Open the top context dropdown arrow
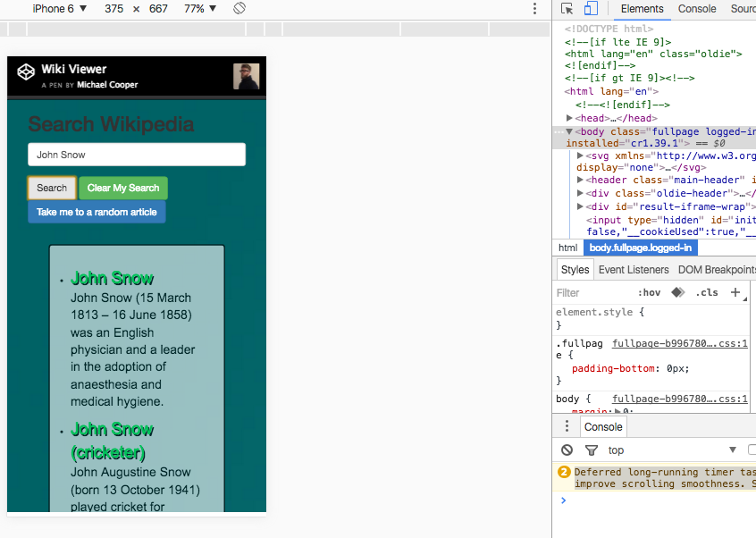Screen dimensions: 756x538 tap(733, 450)
